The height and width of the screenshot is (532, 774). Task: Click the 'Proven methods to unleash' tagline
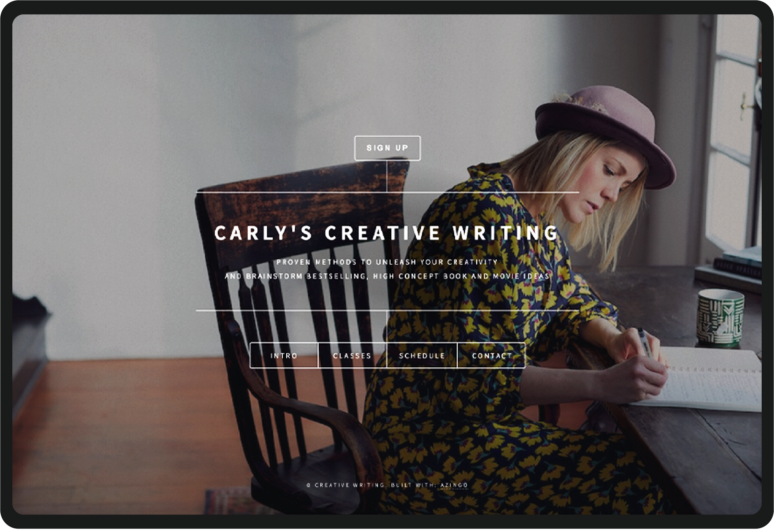point(387,262)
